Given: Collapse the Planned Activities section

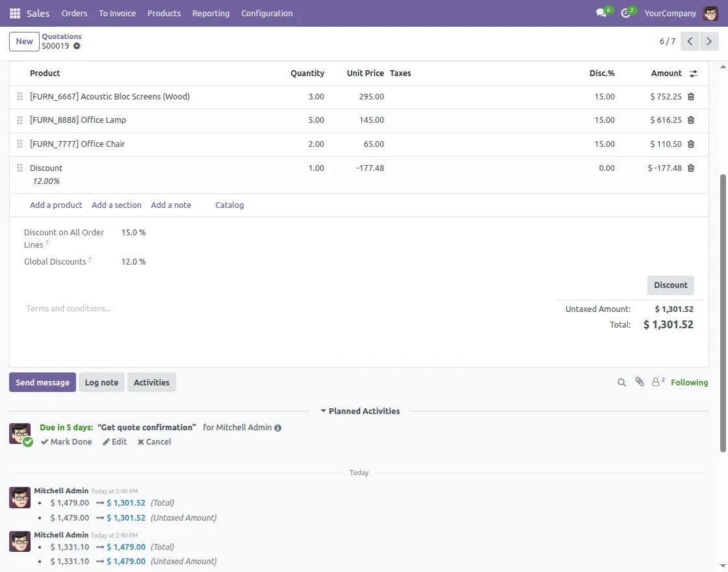Looking at the screenshot, I should click(359, 411).
